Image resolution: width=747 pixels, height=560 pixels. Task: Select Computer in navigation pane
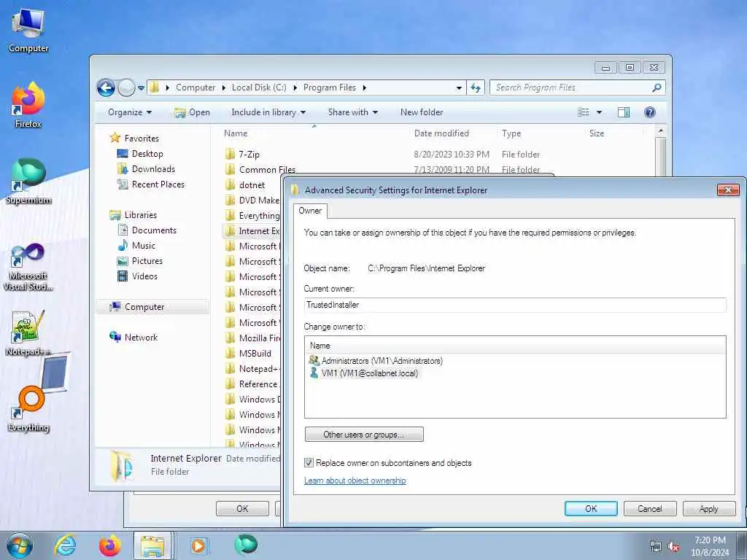pos(144,307)
